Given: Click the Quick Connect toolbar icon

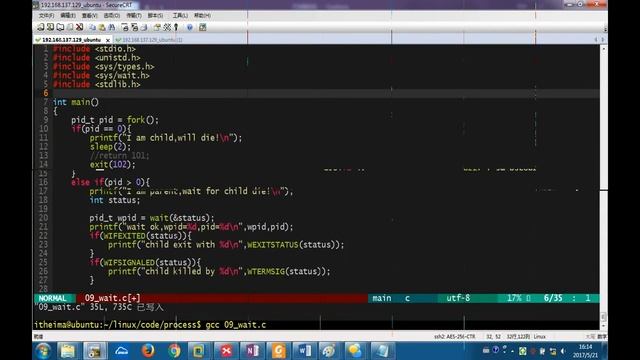Looking at the screenshot, I should point(50,27).
